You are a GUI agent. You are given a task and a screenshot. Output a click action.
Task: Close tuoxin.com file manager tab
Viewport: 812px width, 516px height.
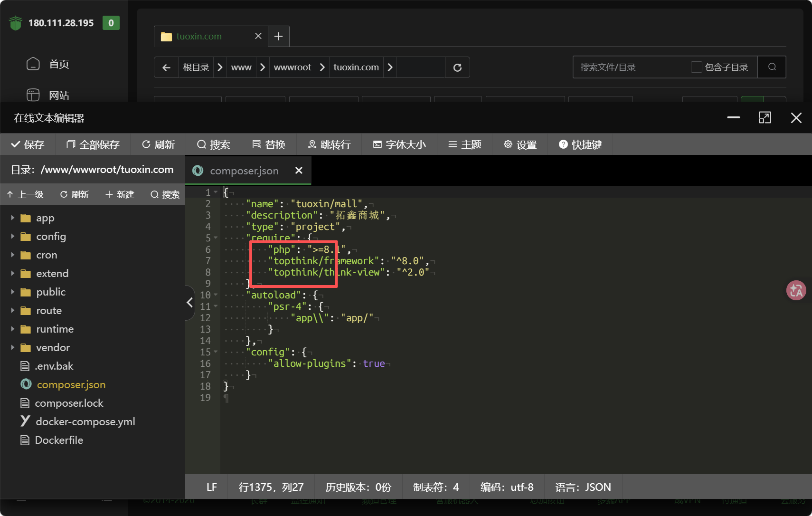tap(258, 36)
